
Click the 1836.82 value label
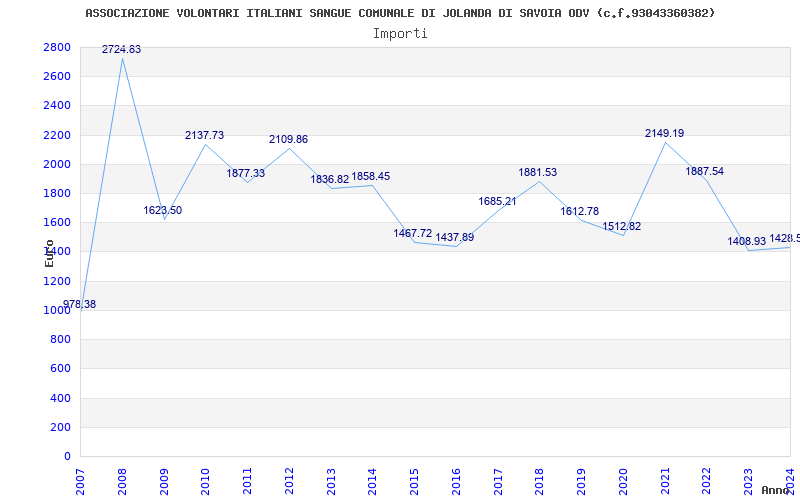point(330,179)
